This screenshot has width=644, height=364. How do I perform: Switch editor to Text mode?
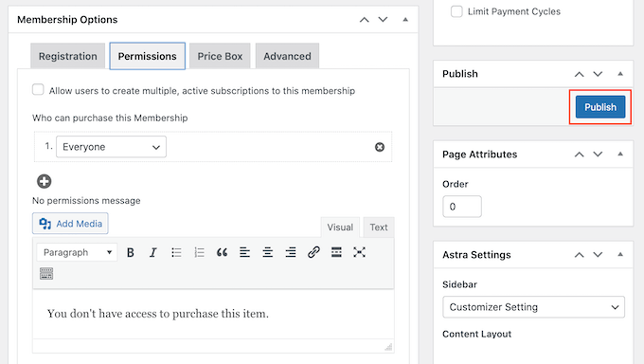coord(379,227)
